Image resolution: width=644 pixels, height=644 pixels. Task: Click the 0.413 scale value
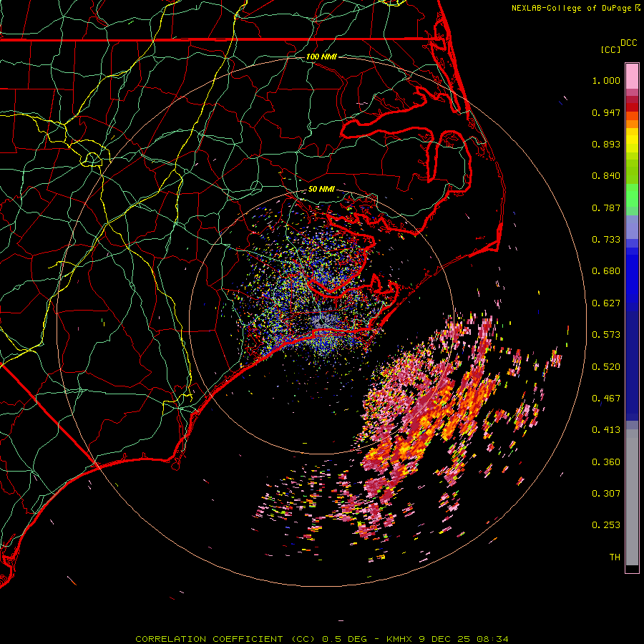(x=606, y=430)
